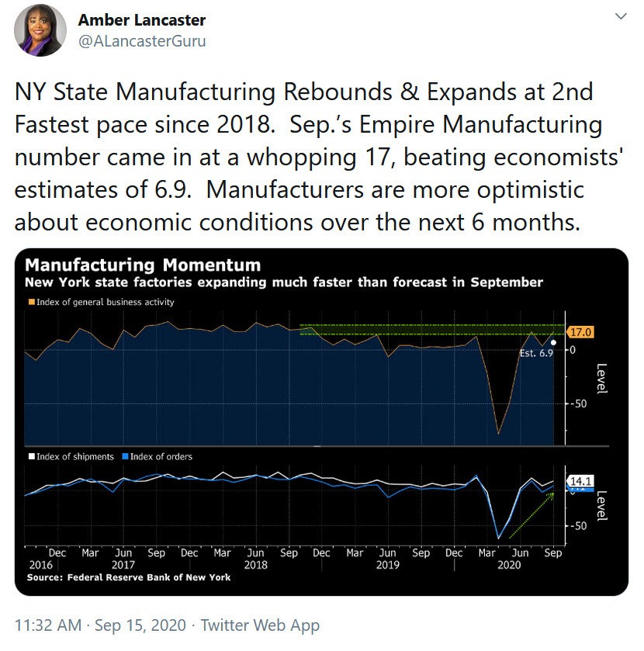Click the orange 17.0 value label

[x=580, y=332]
